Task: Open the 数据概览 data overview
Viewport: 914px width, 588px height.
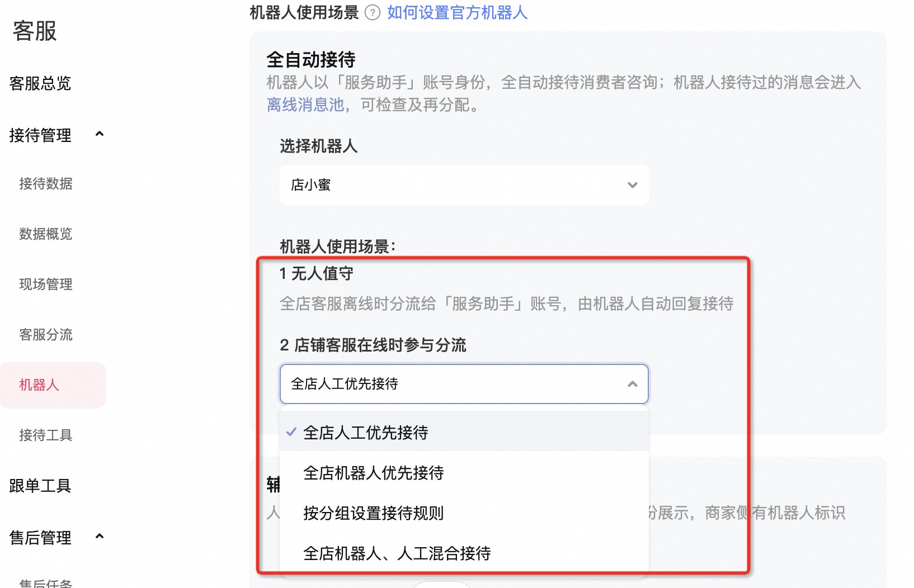Action: (x=45, y=234)
